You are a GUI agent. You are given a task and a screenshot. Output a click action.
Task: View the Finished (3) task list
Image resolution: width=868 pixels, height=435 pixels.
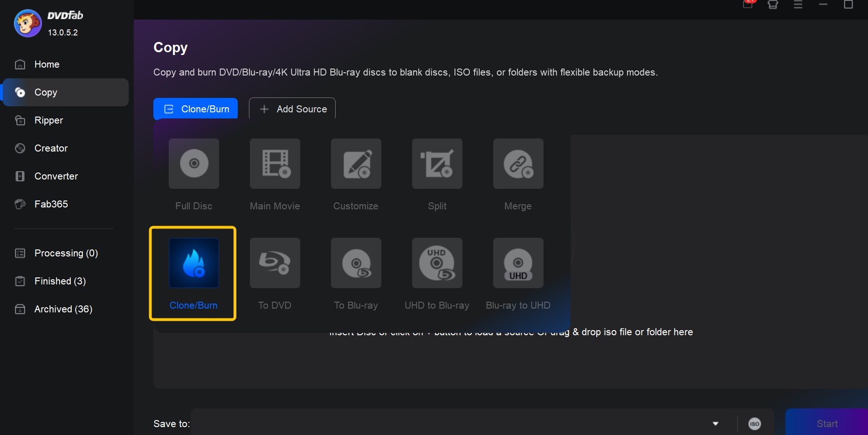click(x=60, y=281)
